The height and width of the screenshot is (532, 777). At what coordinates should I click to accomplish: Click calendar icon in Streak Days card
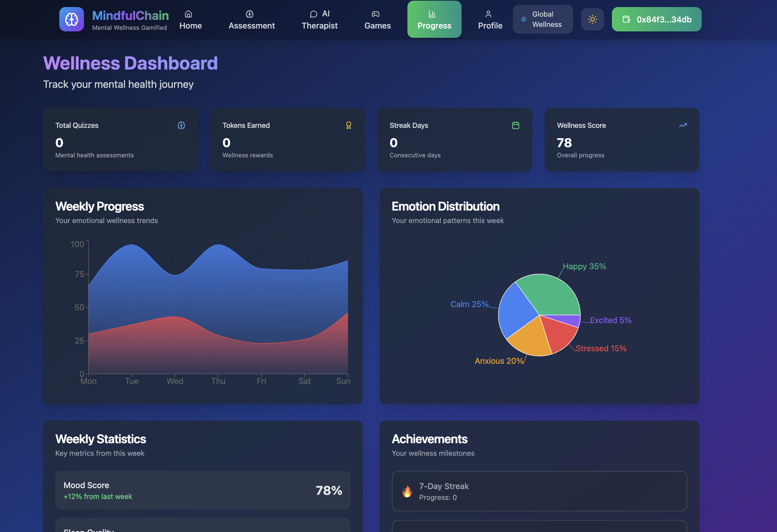[515, 125]
